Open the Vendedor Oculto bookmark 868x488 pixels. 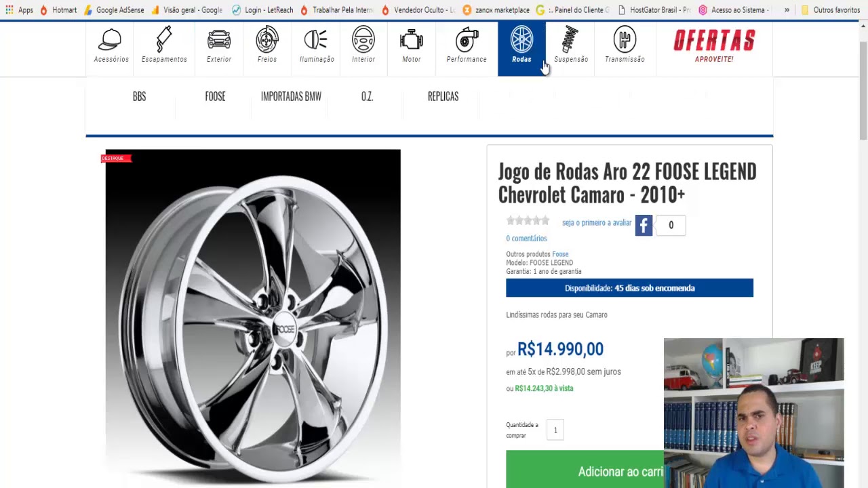click(x=418, y=10)
